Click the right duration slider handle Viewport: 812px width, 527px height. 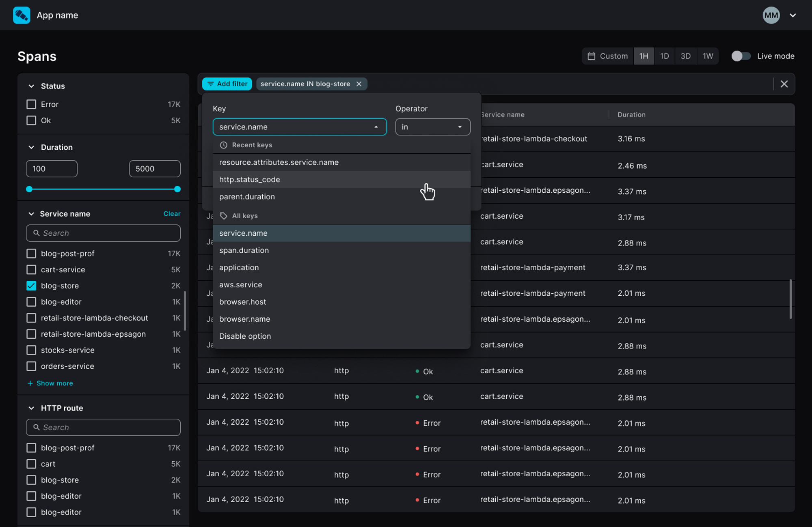pos(177,189)
